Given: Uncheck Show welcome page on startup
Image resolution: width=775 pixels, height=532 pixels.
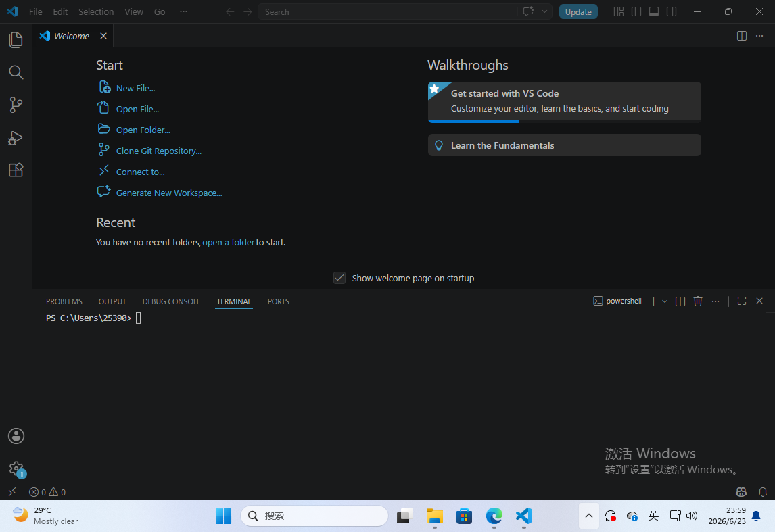Looking at the screenshot, I should coord(339,278).
